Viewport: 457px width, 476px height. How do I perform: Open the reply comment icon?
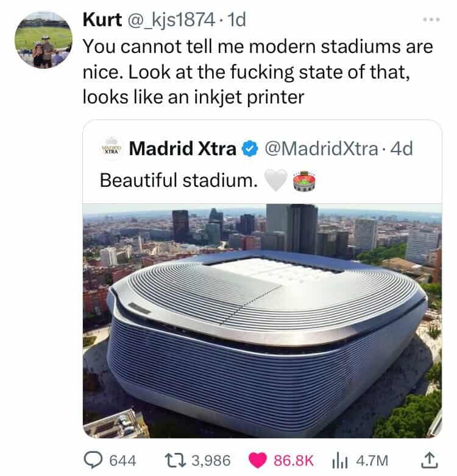coord(93,460)
